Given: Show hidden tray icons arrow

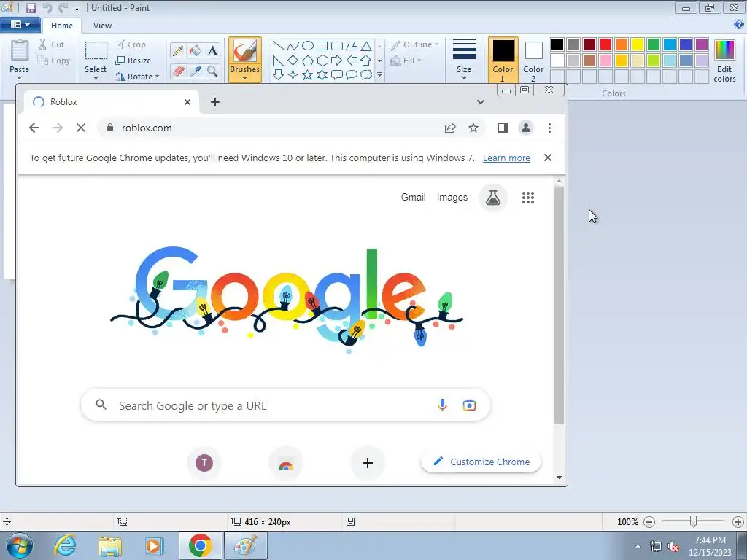Looking at the screenshot, I should point(638,545).
